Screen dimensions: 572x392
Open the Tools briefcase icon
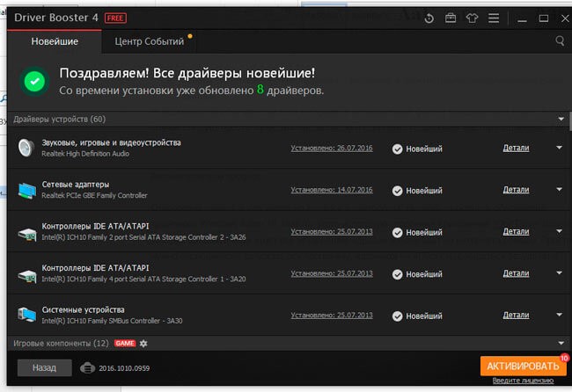pyautogui.click(x=451, y=18)
